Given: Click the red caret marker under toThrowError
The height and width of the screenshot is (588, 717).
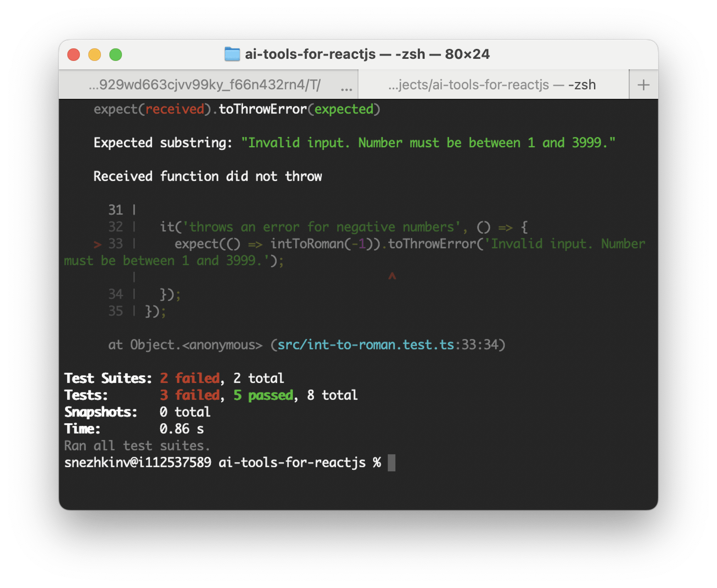Looking at the screenshot, I should [392, 276].
